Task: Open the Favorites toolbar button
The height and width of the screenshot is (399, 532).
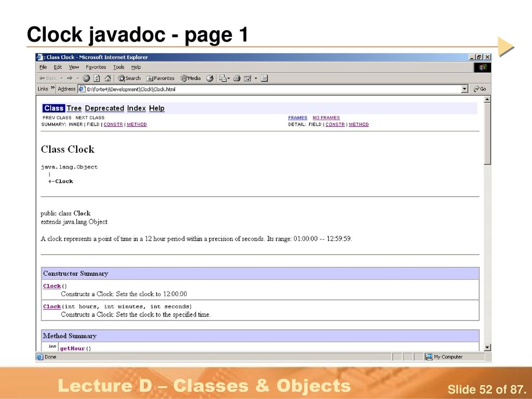Action: click(160, 78)
